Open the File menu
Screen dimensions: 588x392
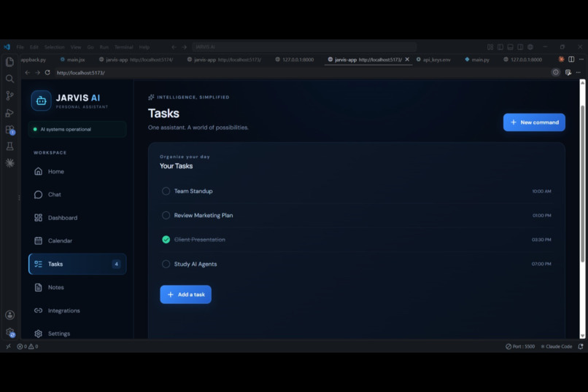20,47
